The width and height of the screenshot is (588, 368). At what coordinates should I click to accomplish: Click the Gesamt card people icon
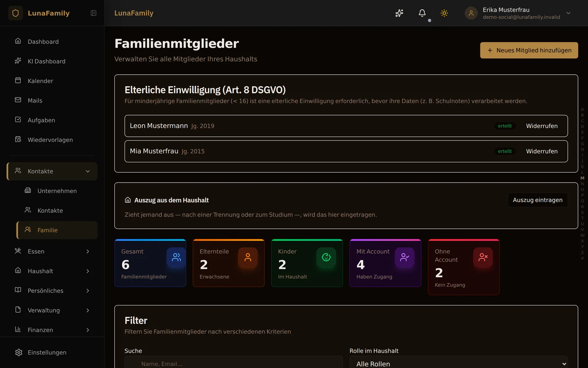pyautogui.click(x=176, y=257)
